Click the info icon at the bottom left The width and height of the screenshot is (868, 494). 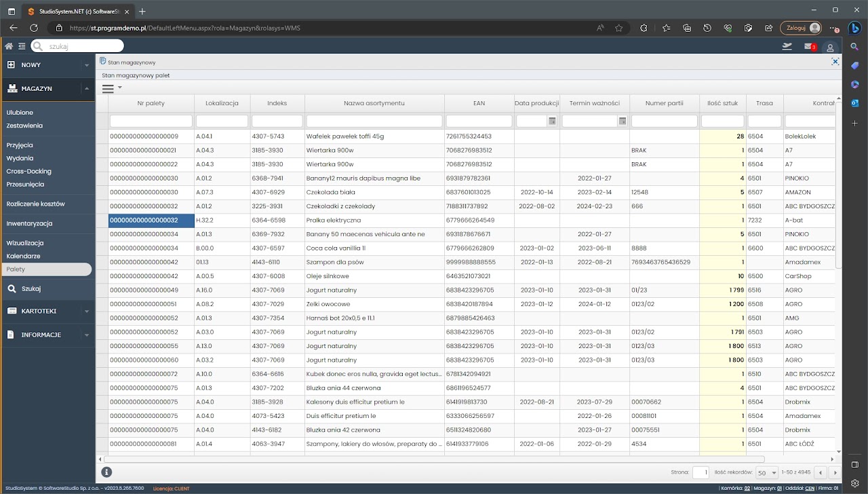tap(106, 472)
